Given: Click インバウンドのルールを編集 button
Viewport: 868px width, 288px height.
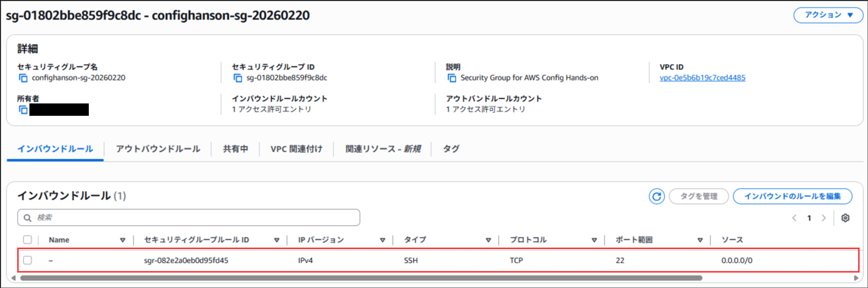Looking at the screenshot, I should 792,196.
